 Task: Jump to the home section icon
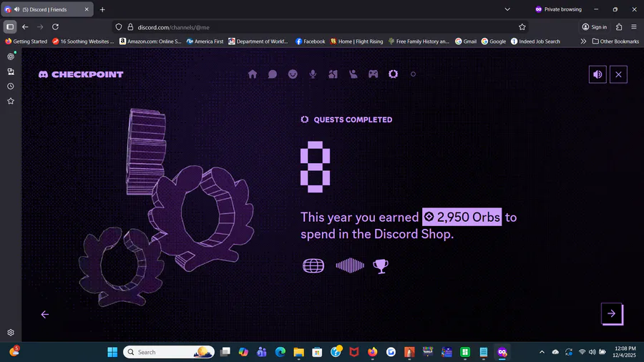tap(252, 74)
